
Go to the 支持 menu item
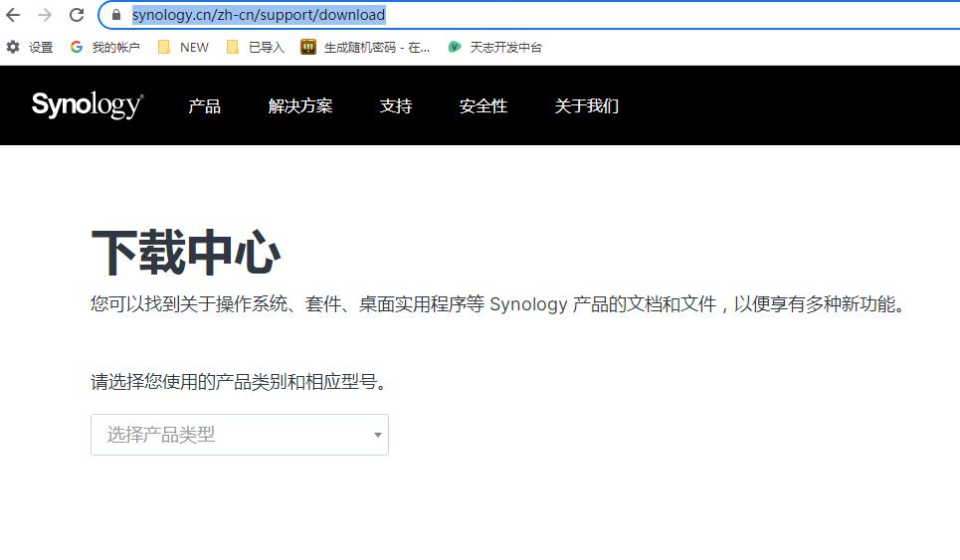click(x=396, y=106)
